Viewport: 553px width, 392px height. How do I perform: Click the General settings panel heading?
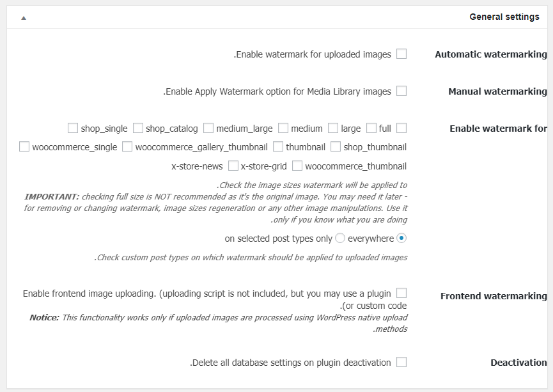(x=504, y=17)
